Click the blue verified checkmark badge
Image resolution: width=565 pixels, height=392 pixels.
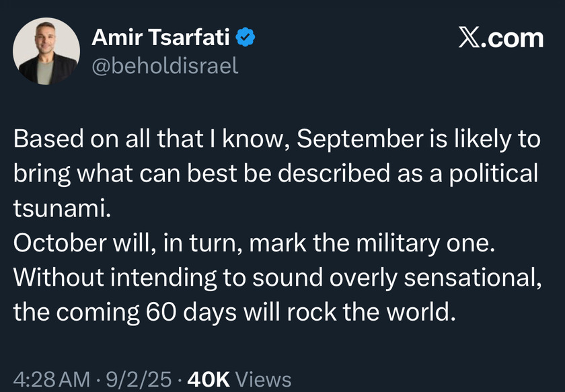pyautogui.click(x=246, y=37)
